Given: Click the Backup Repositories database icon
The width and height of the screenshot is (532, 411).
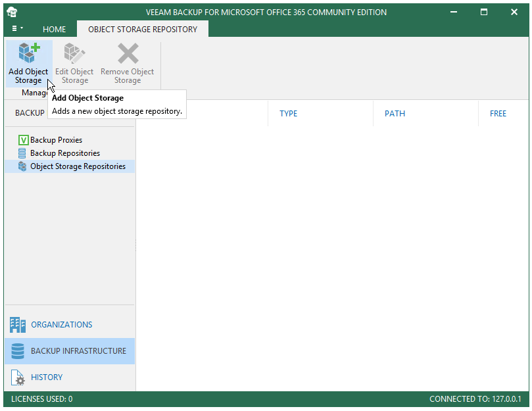Looking at the screenshot, I should (22, 153).
